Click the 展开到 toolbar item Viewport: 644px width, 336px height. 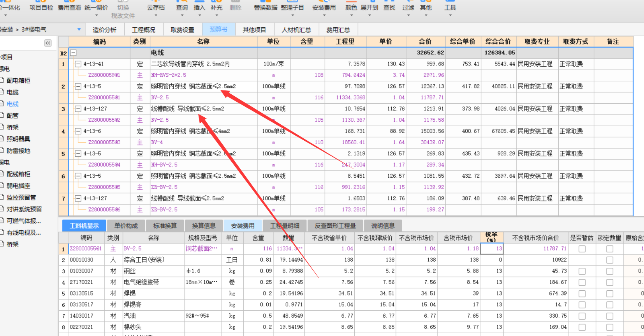[x=369, y=7]
